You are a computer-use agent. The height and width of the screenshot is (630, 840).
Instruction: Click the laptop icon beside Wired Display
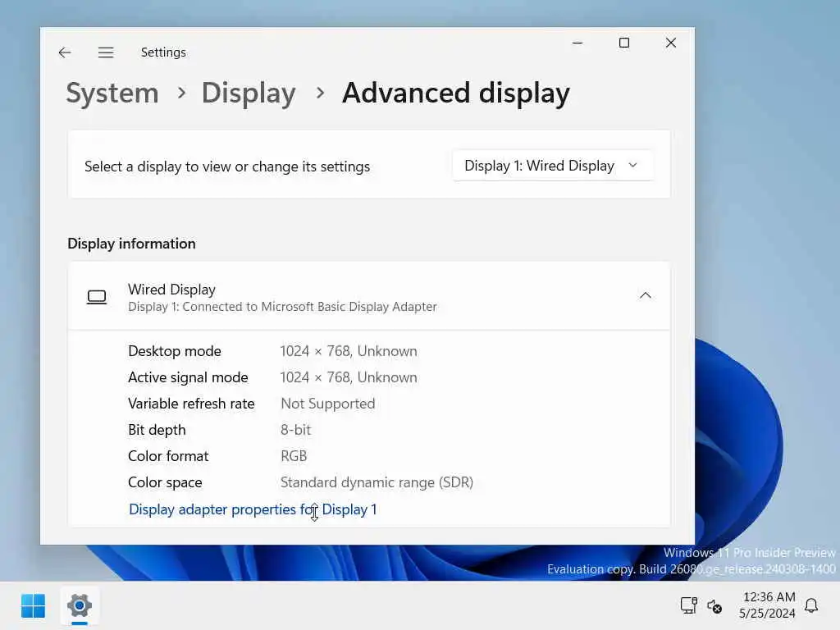coord(97,297)
